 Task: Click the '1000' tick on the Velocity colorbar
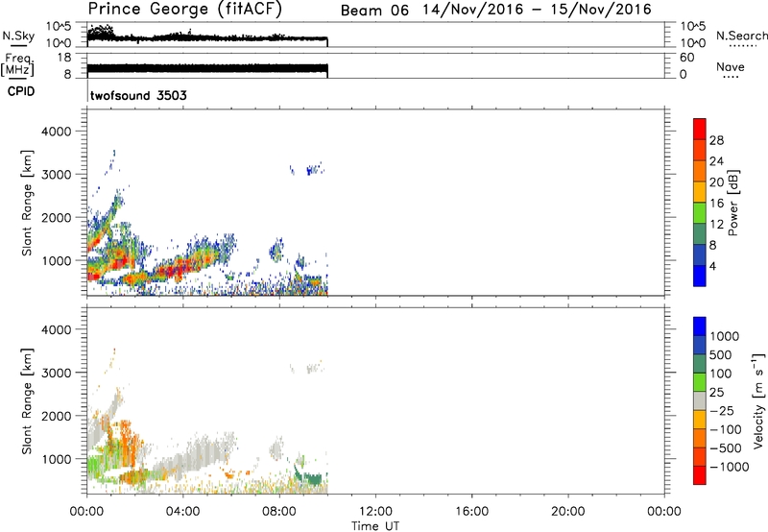pyautogui.click(x=725, y=336)
